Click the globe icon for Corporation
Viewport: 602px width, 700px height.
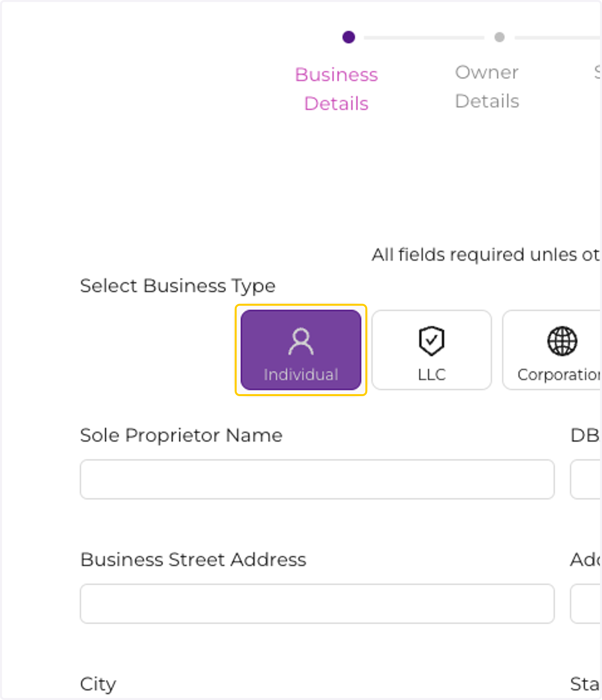562,341
